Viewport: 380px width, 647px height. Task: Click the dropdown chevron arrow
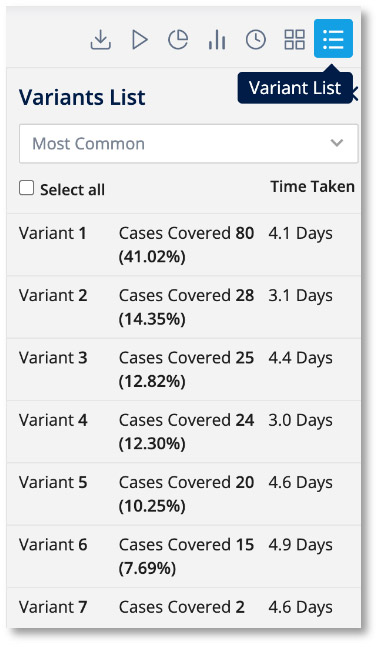(x=337, y=143)
